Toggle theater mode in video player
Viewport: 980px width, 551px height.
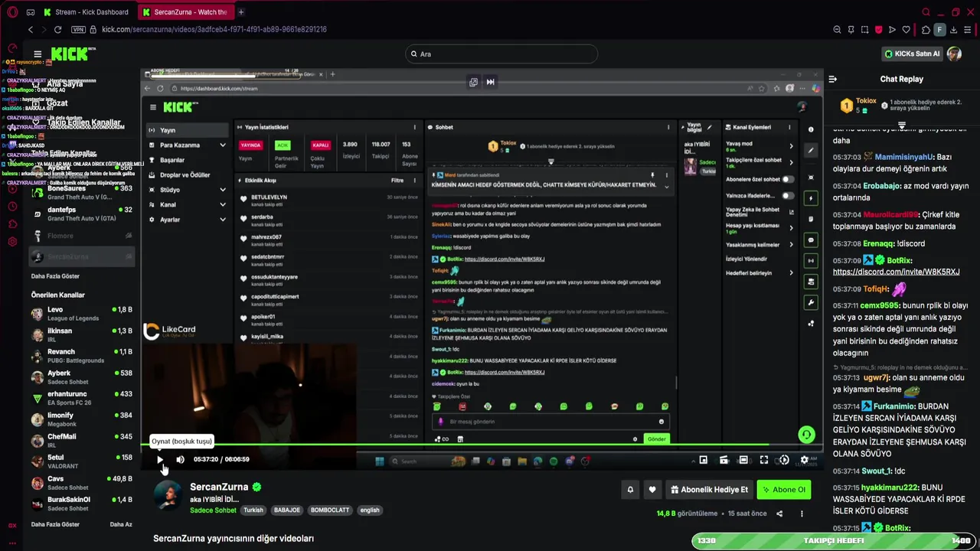pos(743,460)
